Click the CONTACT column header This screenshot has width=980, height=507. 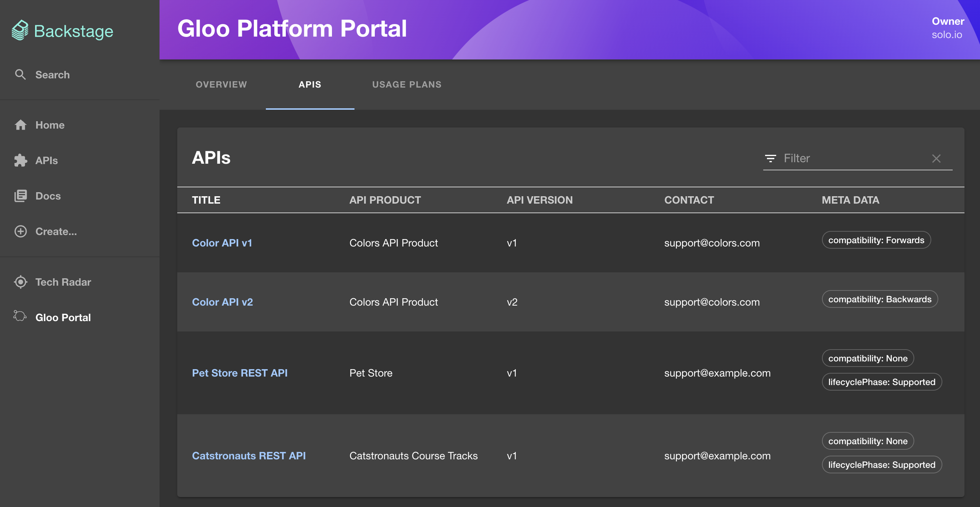[x=689, y=200]
